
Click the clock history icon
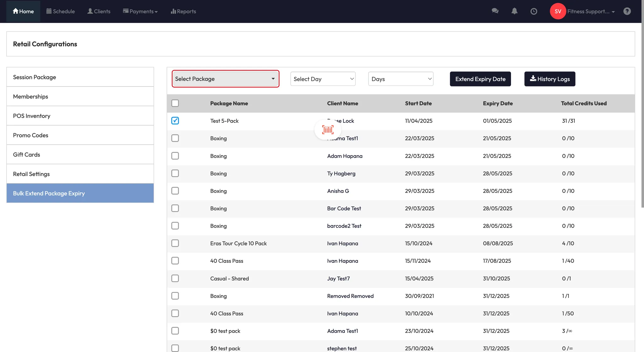(x=534, y=11)
